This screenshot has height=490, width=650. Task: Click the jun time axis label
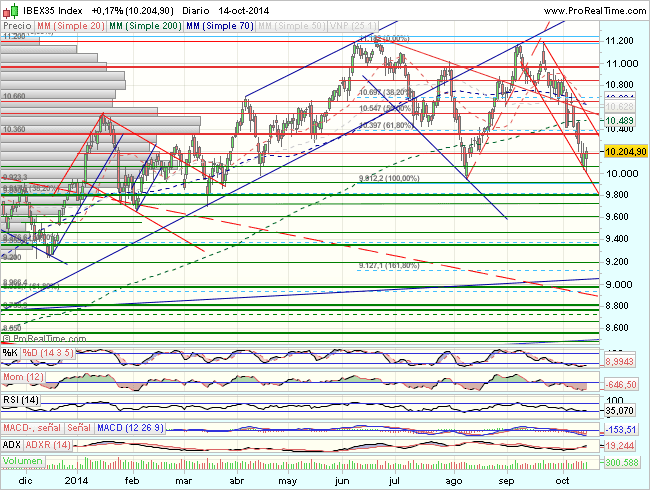342,481
